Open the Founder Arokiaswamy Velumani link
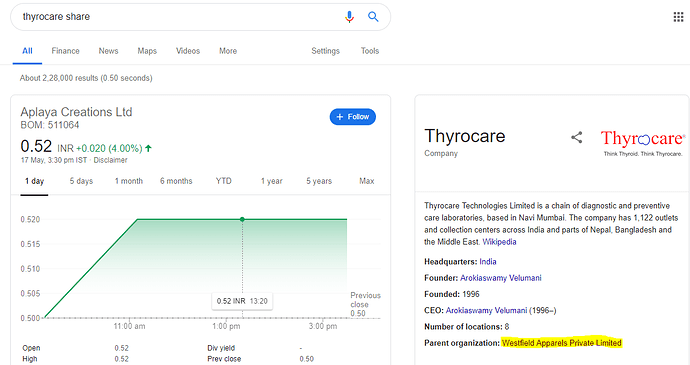Viewport: 690px width, 365px height. (501, 278)
